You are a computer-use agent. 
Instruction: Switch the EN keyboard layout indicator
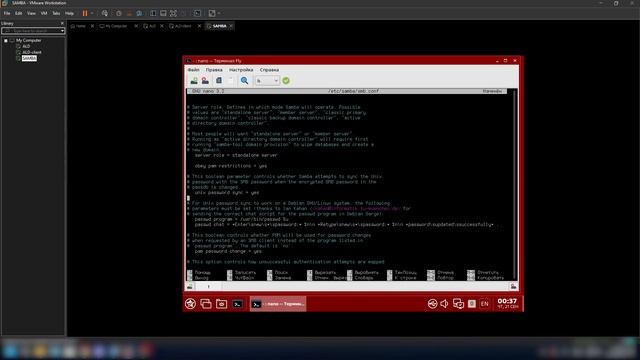484,303
